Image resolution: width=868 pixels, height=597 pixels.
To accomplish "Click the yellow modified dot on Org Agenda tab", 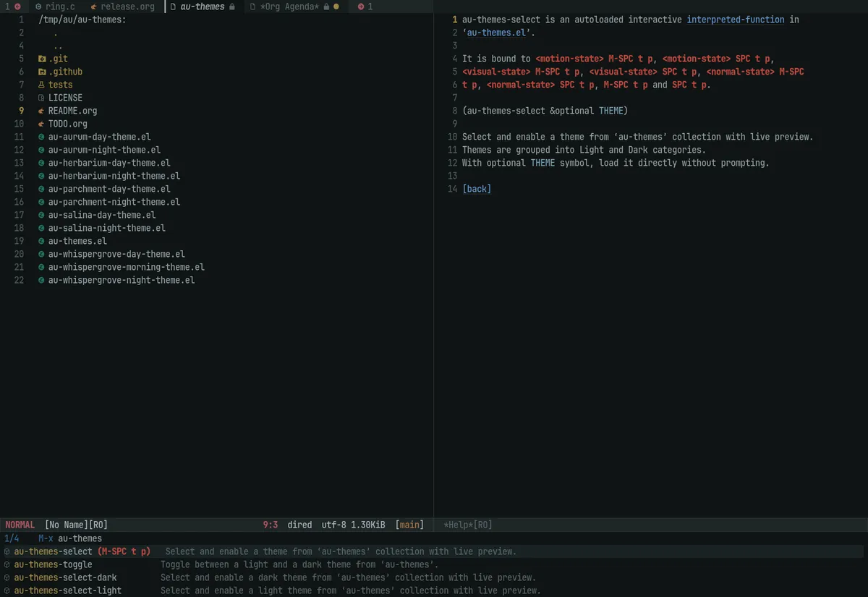I will point(336,7).
